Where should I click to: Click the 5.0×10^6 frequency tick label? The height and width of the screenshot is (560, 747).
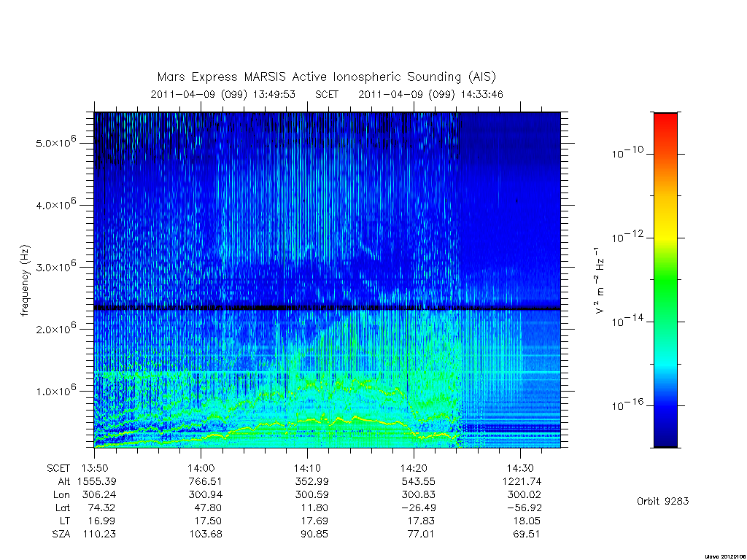55,142
